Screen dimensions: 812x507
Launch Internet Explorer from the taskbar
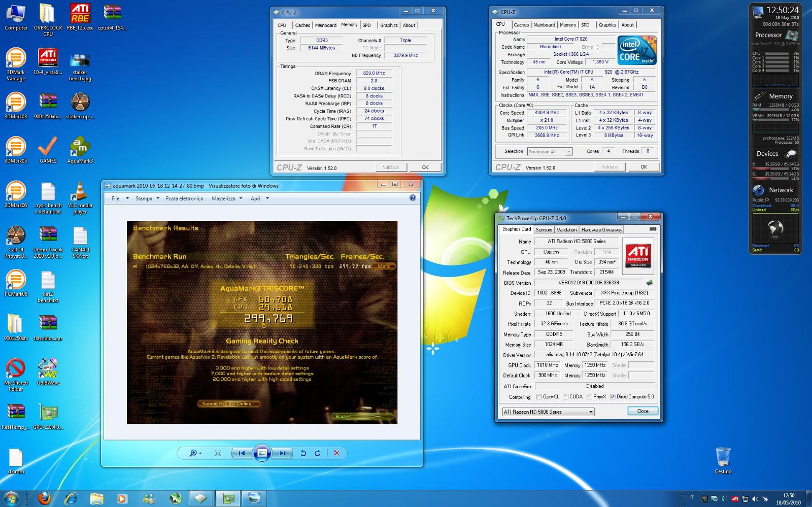[71, 498]
